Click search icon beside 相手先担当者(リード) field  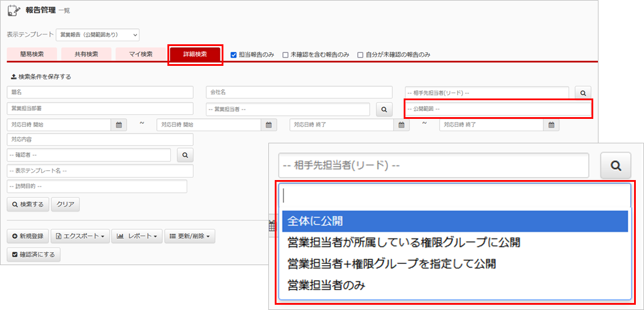(583, 93)
